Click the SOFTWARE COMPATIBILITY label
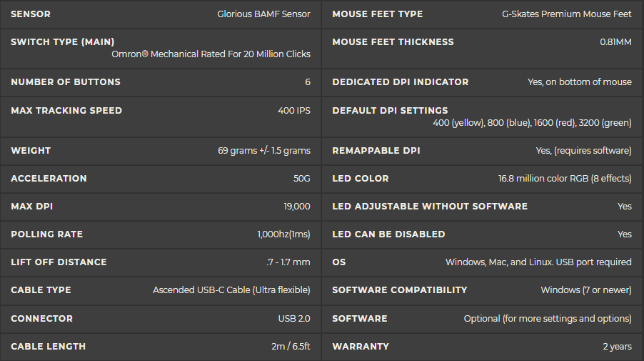This screenshot has height=361, width=644. [400, 290]
